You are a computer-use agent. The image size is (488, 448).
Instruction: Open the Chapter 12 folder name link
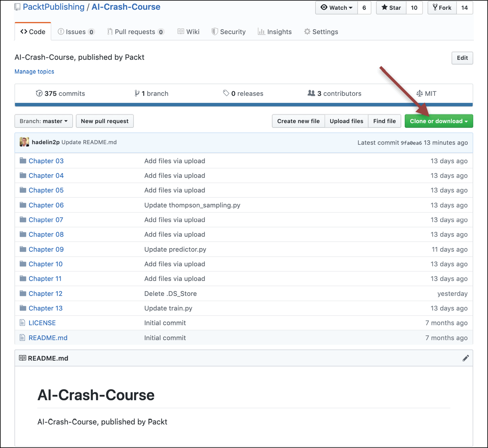46,293
